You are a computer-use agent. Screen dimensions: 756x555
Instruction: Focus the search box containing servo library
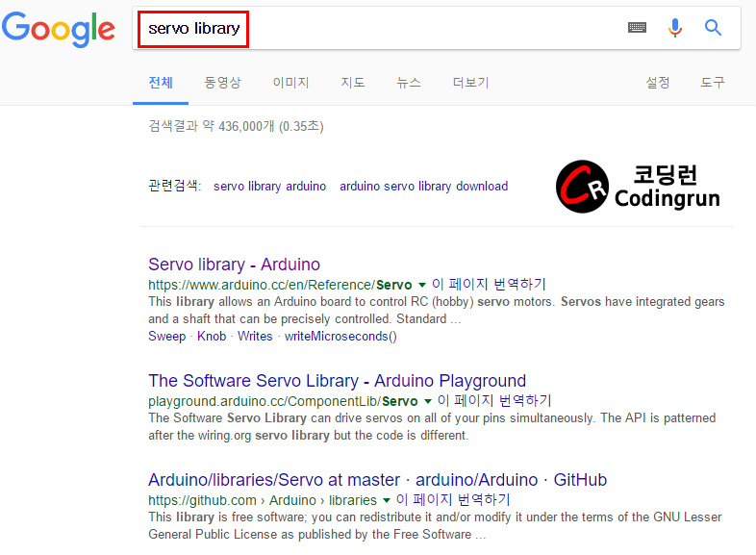click(437, 28)
